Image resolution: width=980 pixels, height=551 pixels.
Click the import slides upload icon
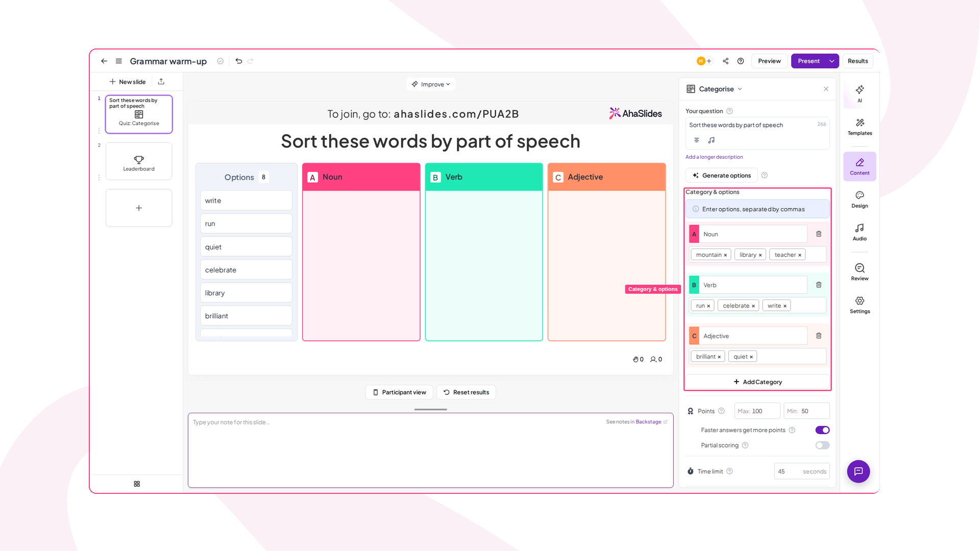[161, 82]
